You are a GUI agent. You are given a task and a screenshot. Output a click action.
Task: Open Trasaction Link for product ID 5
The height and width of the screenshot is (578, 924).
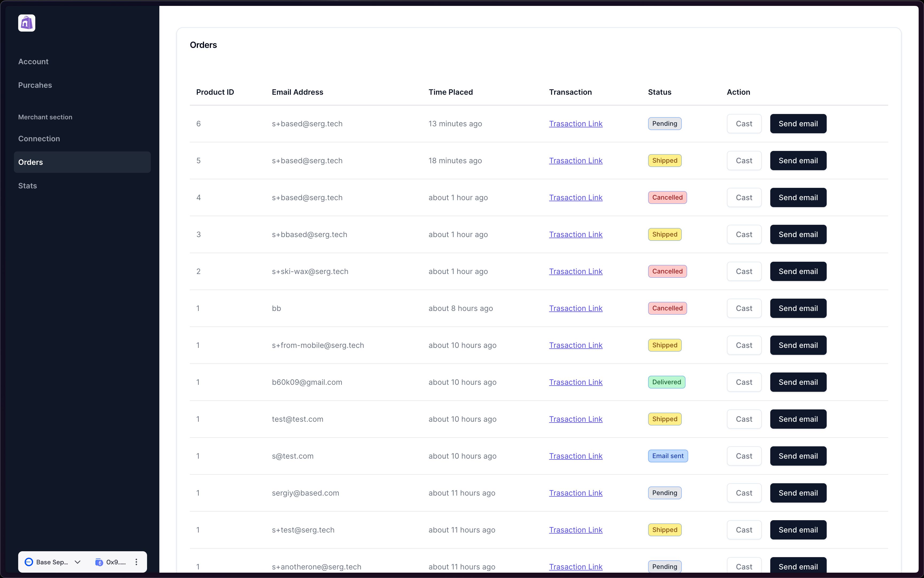(575, 161)
